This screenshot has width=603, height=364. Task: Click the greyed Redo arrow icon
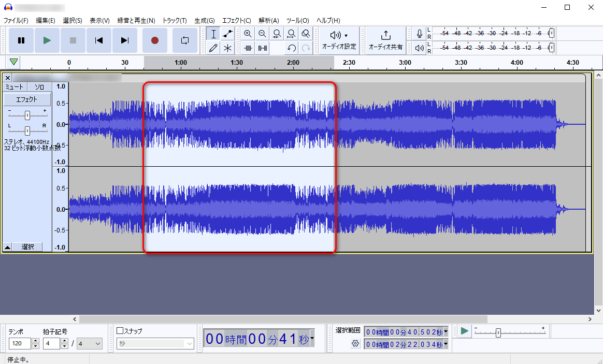(306, 48)
